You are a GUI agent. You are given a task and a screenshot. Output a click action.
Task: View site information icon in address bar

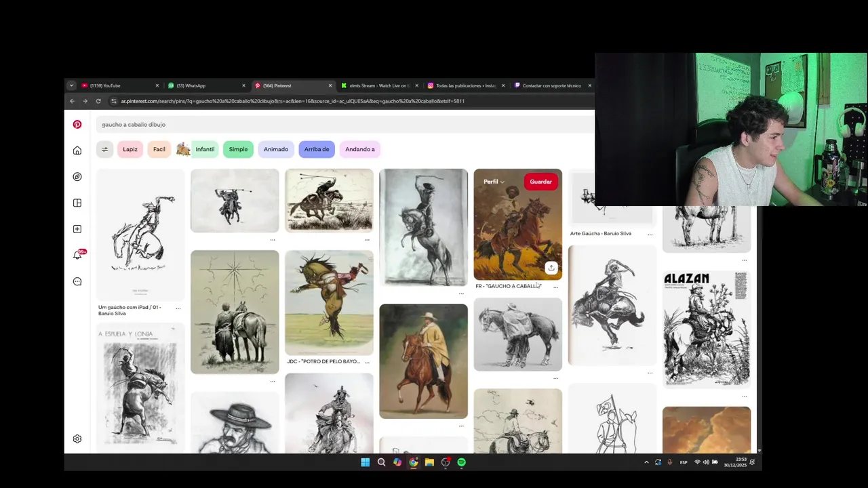click(113, 101)
